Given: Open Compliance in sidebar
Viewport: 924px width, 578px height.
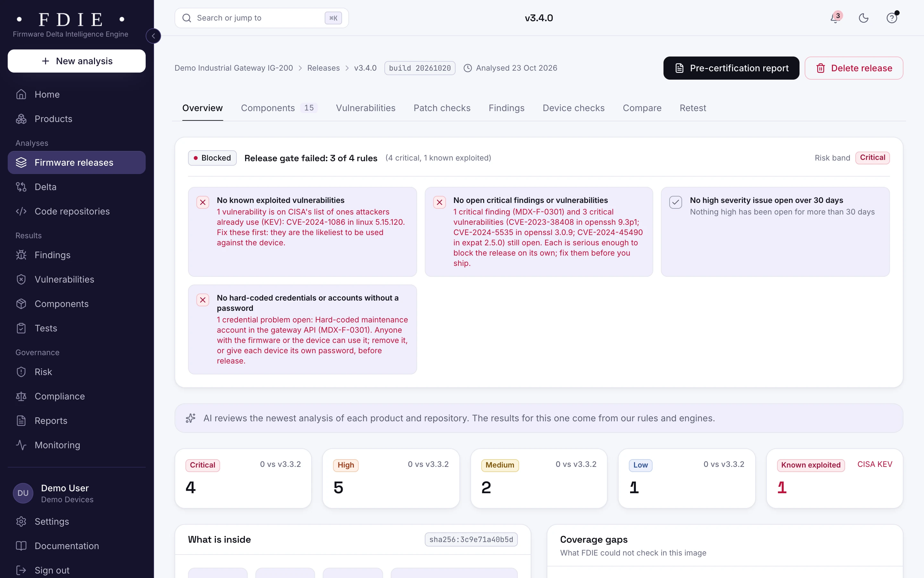Looking at the screenshot, I should coord(77,397).
